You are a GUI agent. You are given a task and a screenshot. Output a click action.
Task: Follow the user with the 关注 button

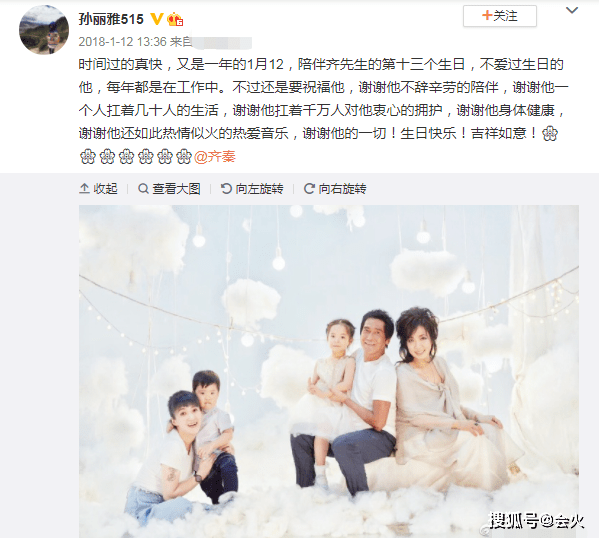(500, 16)
